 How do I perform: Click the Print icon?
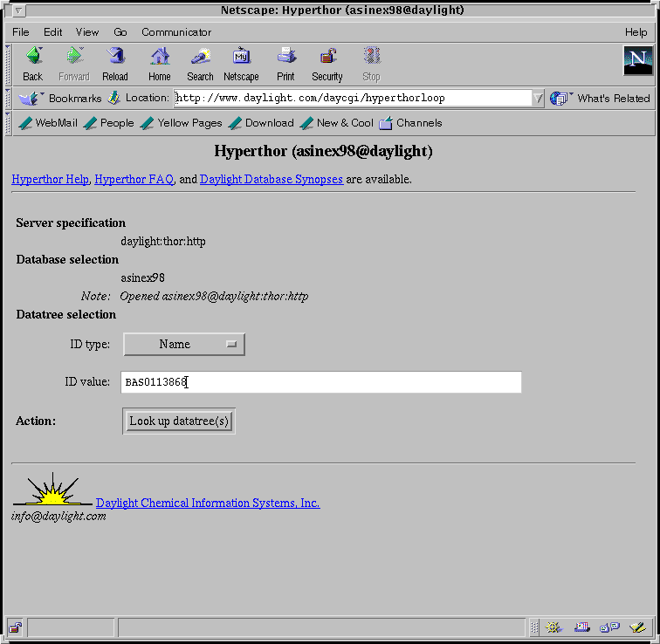pyautogui.click(x=285, y=64)
